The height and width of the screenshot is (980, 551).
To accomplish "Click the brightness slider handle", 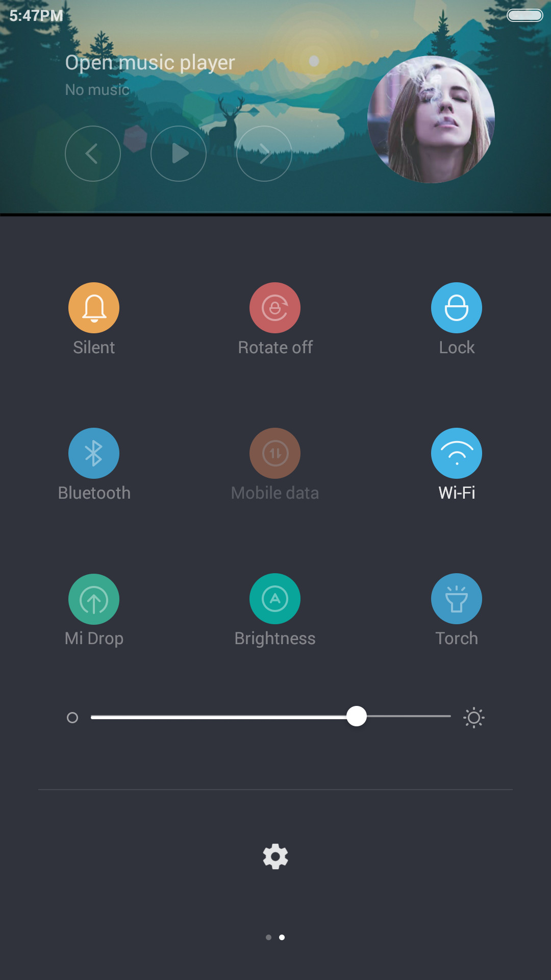I will click(x=357, y=716).
